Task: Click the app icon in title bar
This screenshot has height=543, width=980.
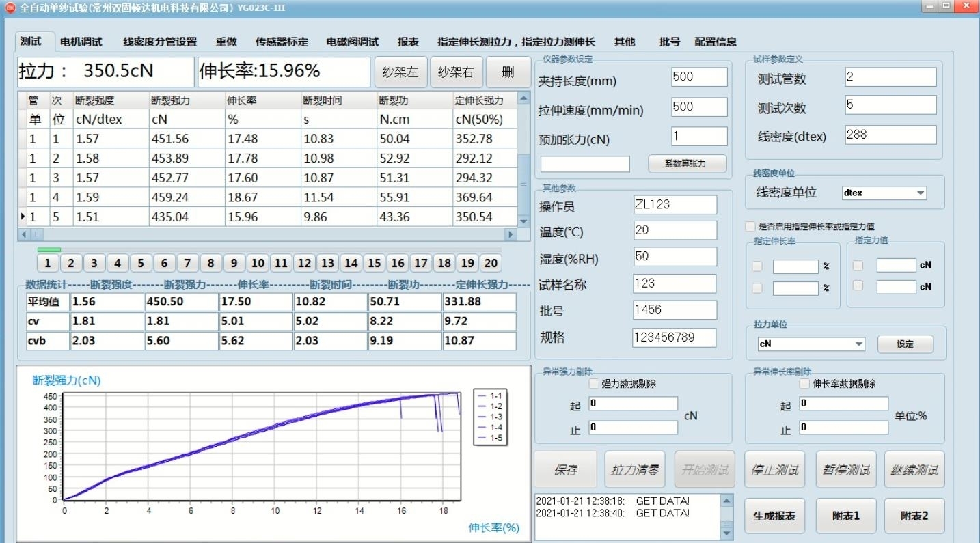Action: 10,8
